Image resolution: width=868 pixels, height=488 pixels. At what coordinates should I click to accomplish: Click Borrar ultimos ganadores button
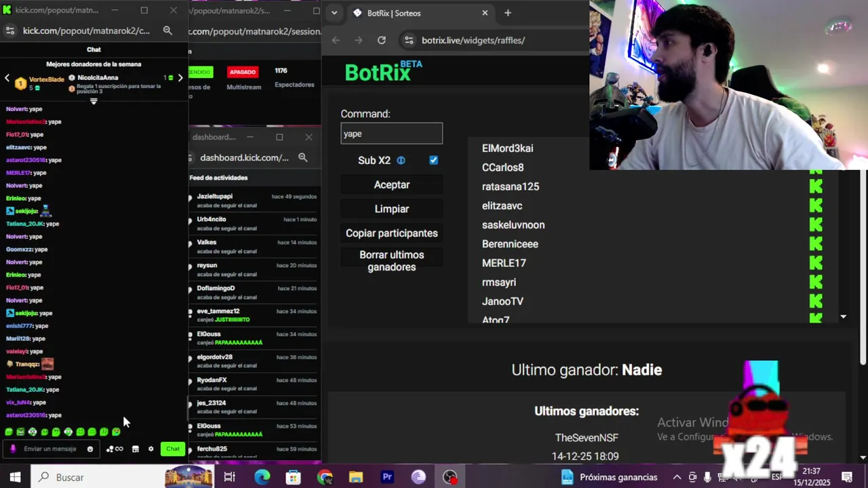click(392, 261)
